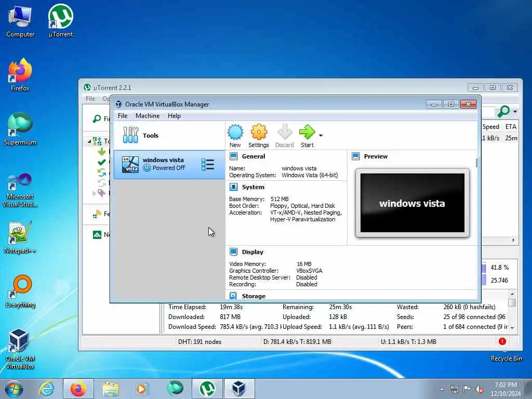Open the µTorrent search provider dropdown arrow
Screen dimensions: 532x399
click(515, 112)
